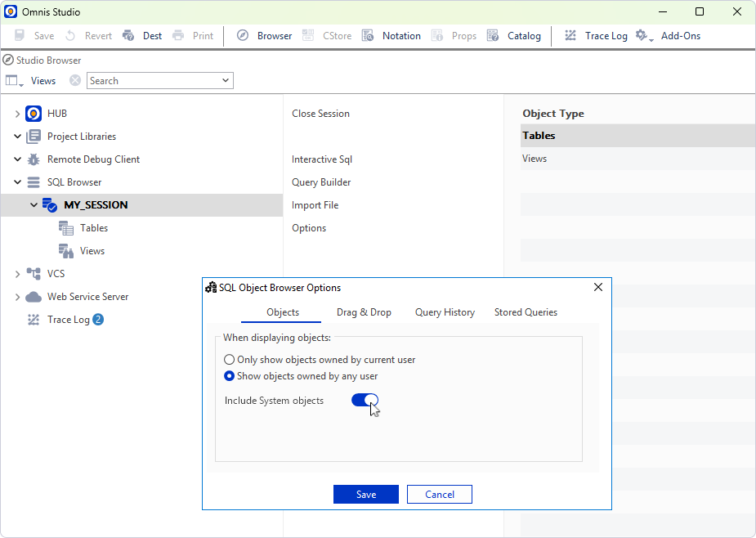Screen dimensions: 756x538
Task: Open the Catalog icon
Action: (493, 36)
